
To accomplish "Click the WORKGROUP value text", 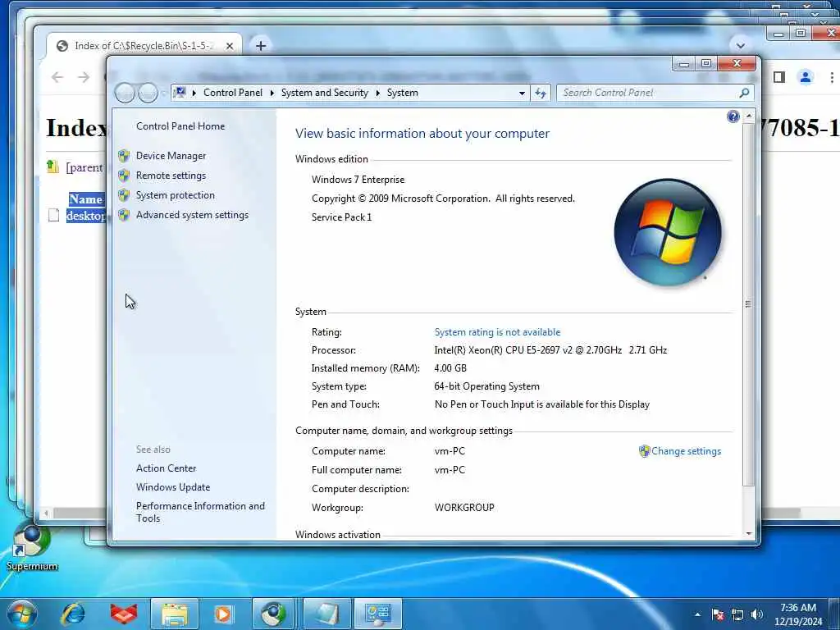I will [464, 508].
